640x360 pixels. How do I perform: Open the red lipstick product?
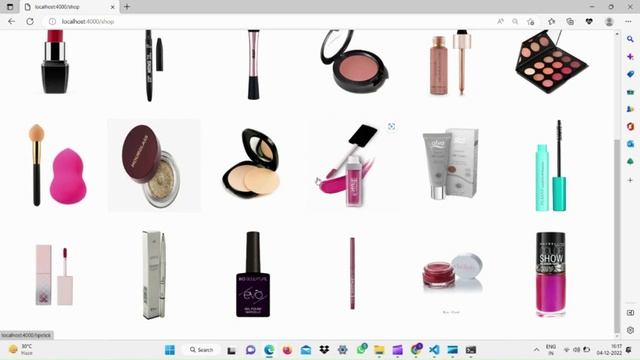point(55,62)
